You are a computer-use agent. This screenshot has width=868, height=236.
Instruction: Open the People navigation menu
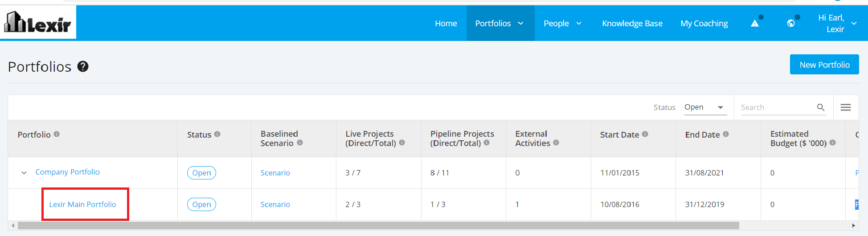click(x=563, y=23)
